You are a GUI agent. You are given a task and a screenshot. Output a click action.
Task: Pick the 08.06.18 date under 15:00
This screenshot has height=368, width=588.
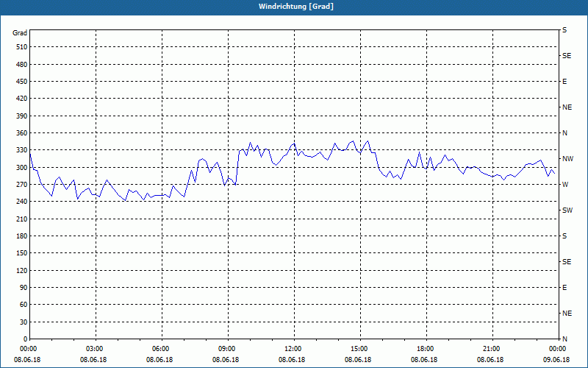coord(358,360)
